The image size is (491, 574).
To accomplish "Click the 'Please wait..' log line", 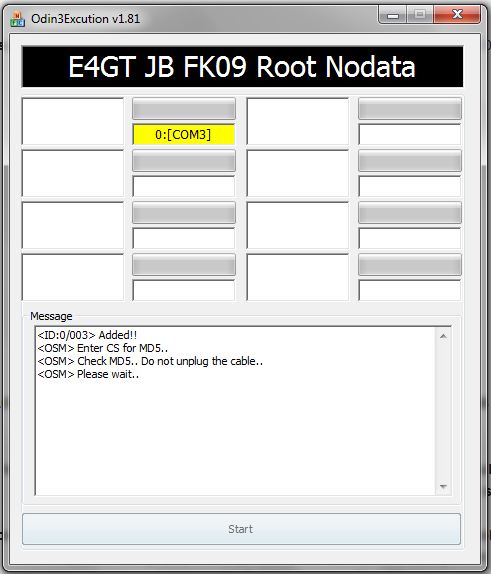I will 88,374.
